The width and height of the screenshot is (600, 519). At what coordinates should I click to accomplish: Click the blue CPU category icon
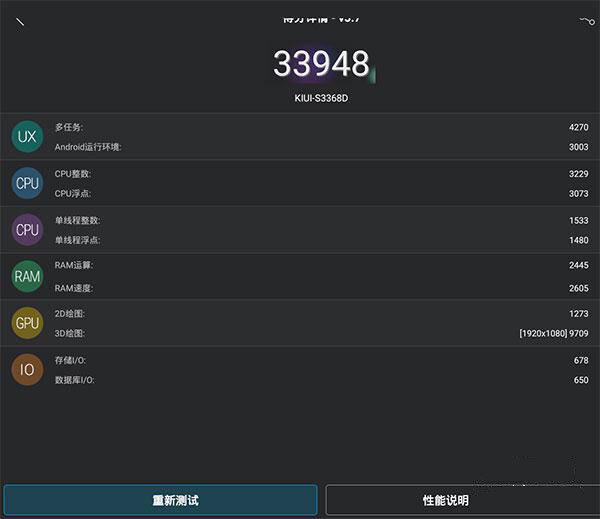(x=27, y=183)
